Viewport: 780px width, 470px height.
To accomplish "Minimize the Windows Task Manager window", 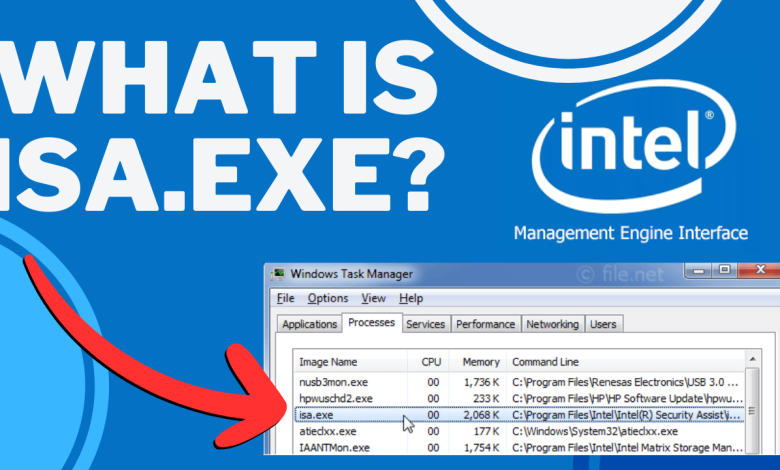I will click(x=699, y=271).
